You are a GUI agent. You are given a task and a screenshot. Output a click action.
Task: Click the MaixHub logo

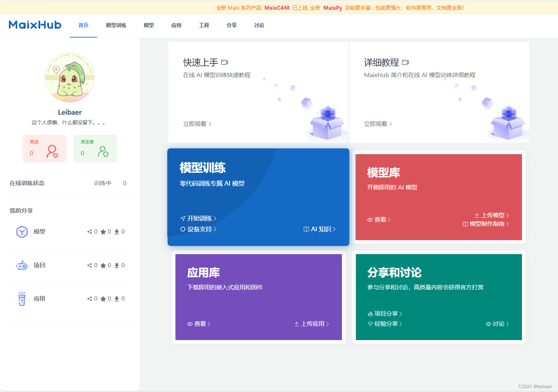coord(35,25)
